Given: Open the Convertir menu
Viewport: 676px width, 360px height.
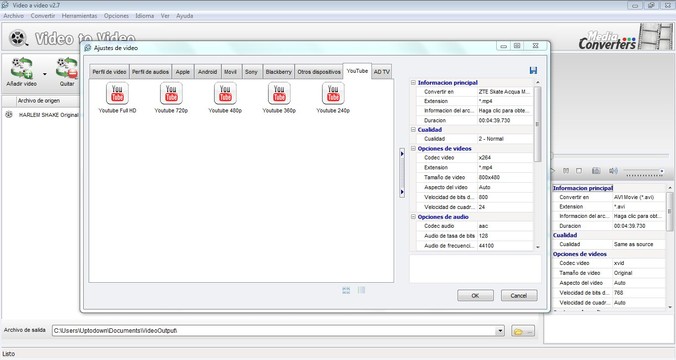Looking at the screenshot, I should (x=43, y=16).
